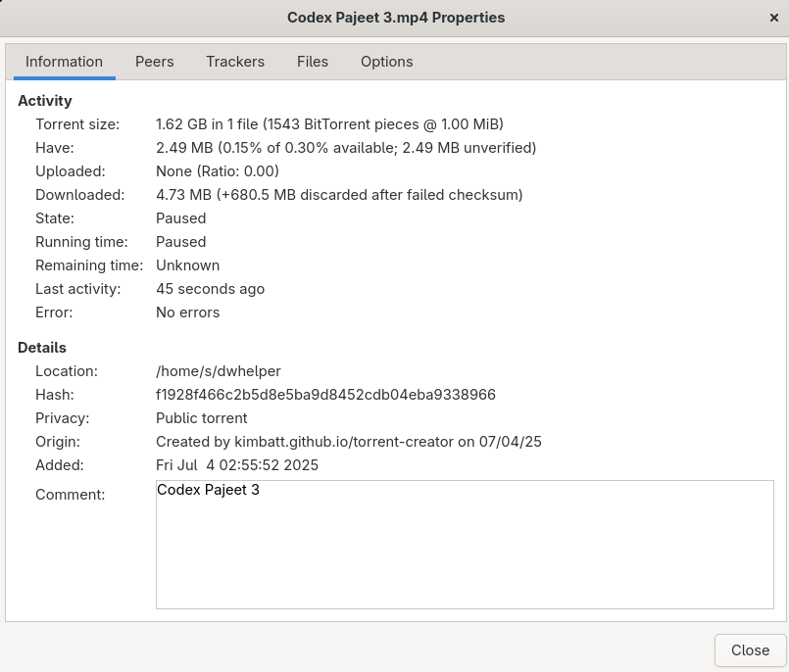Click the Close button
This screenshot has width=789, height=672.
(x=750, y=649)
